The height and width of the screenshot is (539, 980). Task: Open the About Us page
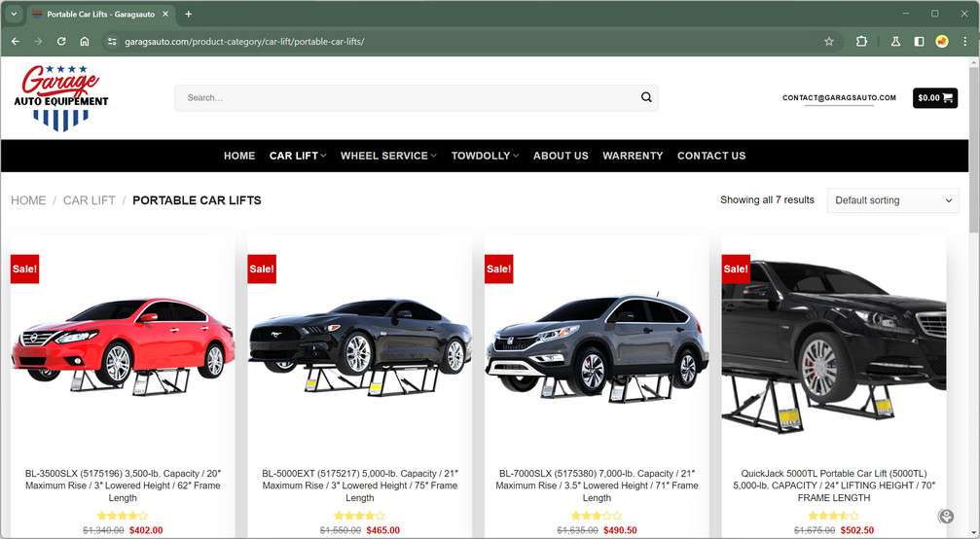tap(561, 156)
